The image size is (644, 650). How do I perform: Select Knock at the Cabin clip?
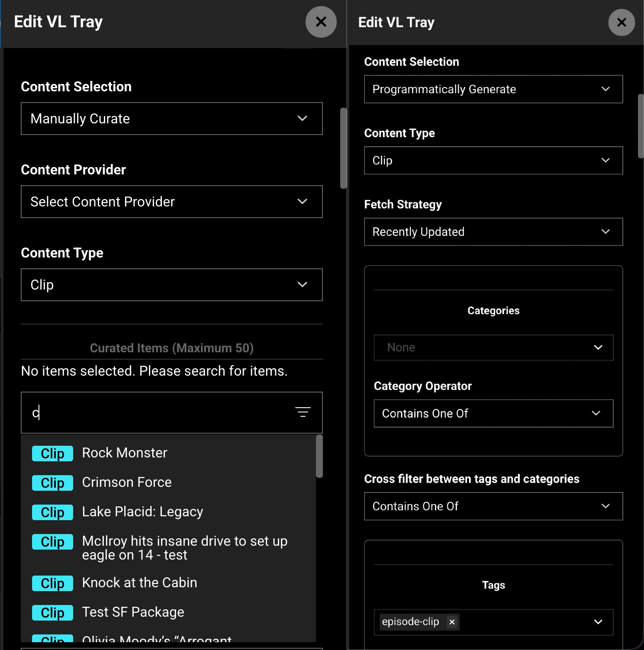tap(168, 583)
